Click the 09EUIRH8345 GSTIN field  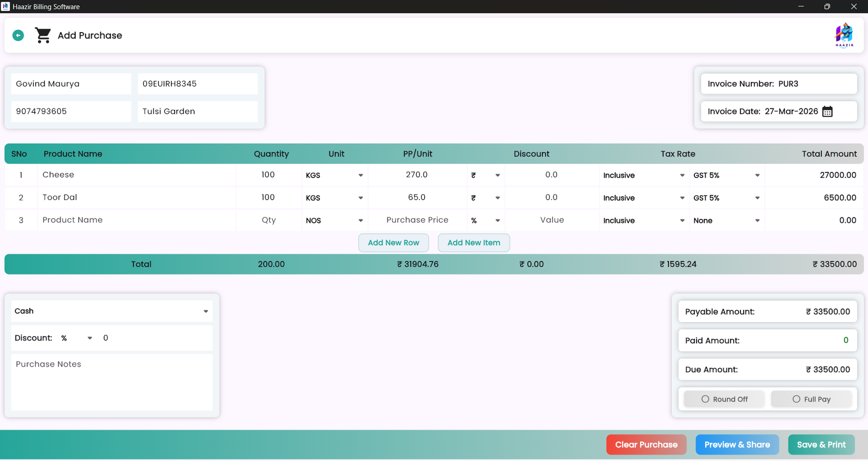(197, 84)
